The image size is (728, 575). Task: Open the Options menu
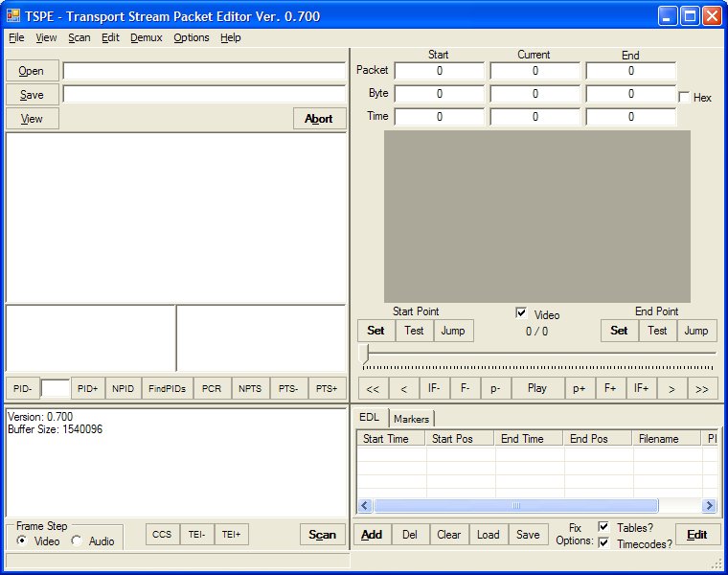tap(192, 37)
